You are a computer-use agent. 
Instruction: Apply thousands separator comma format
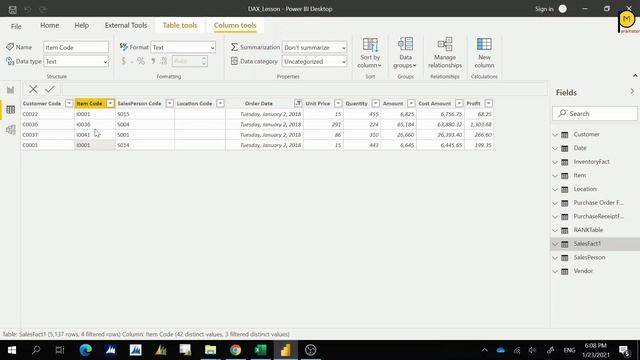[x=153, y=61]
